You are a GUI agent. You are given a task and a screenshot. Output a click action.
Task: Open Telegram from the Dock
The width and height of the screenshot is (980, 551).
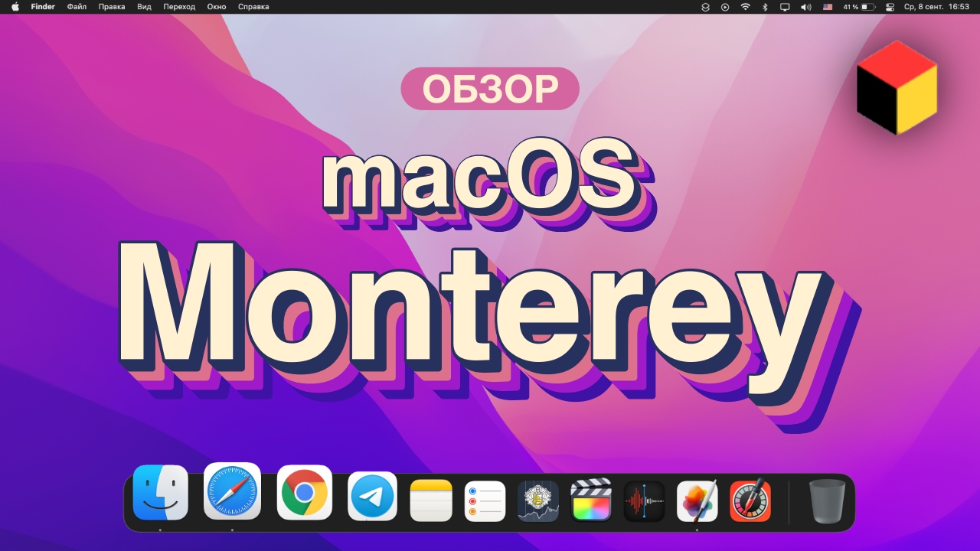click(372, 497)
